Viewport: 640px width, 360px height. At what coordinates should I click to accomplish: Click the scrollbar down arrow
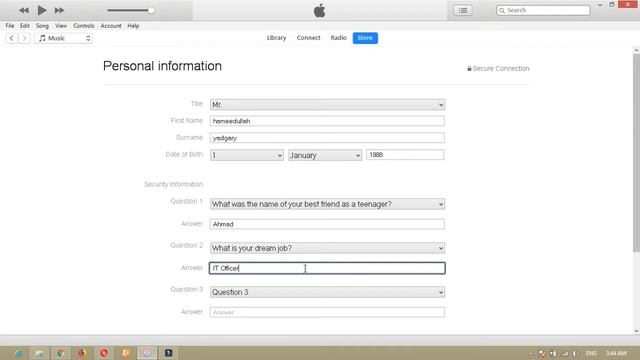(636, 331)
